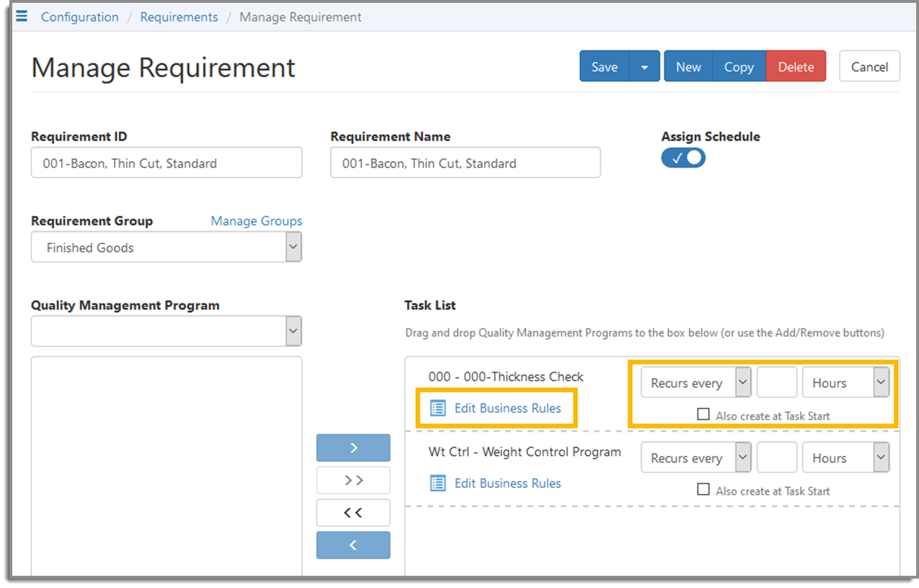Select the 000 - 000-Thickness Check task
Screen dimensions: 919x588
(x=506, y=377)
